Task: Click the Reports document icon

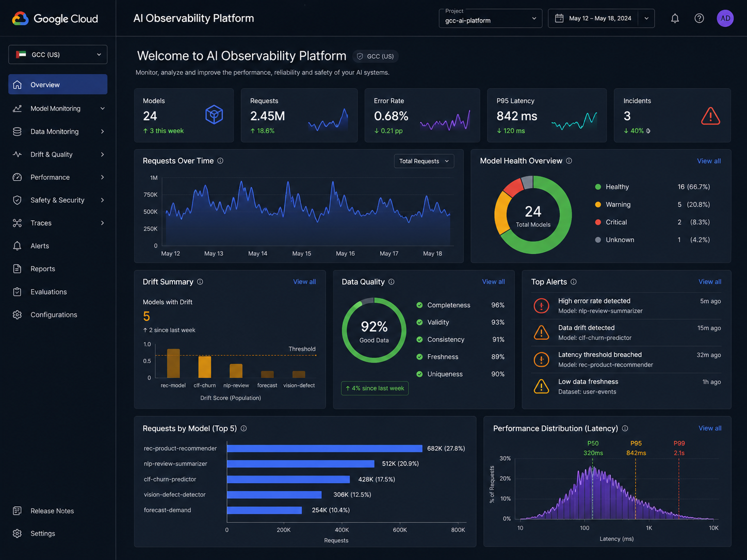Action: 18,269
